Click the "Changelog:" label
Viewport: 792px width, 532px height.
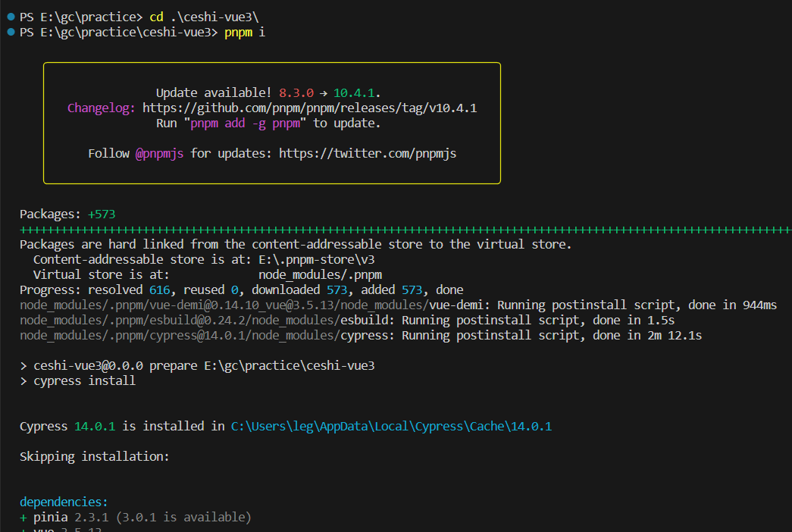click(102, 108)
